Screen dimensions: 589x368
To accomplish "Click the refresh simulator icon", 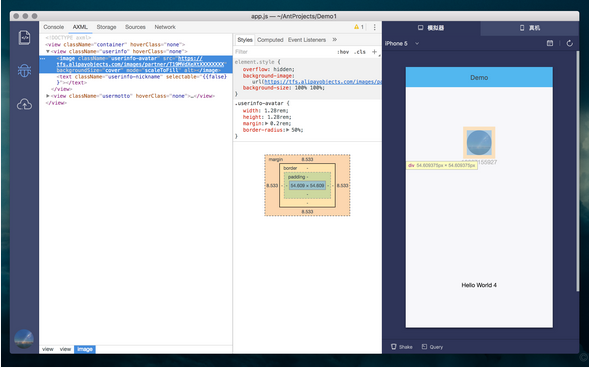I will (x=569, y=44).
